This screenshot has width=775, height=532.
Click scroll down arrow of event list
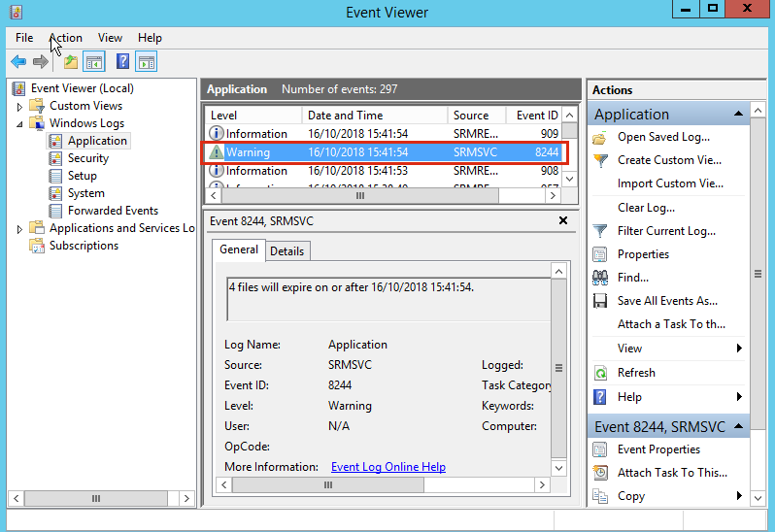(x=569, y=179)
